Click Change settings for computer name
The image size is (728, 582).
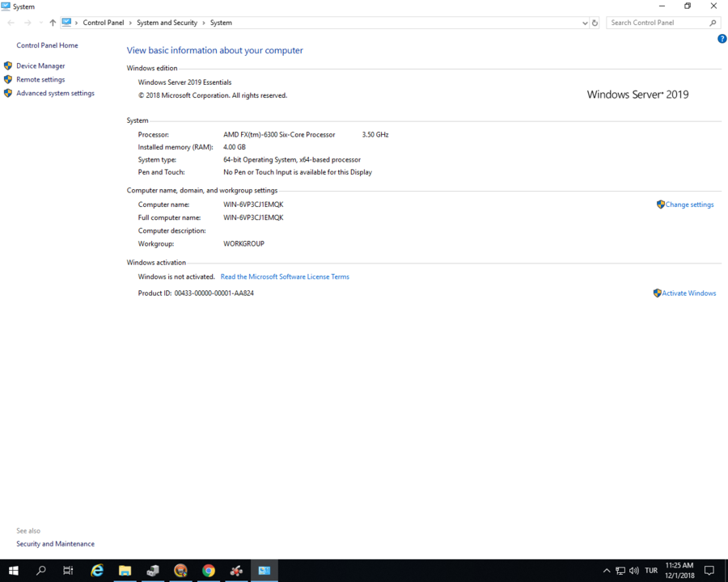(689, 205)
